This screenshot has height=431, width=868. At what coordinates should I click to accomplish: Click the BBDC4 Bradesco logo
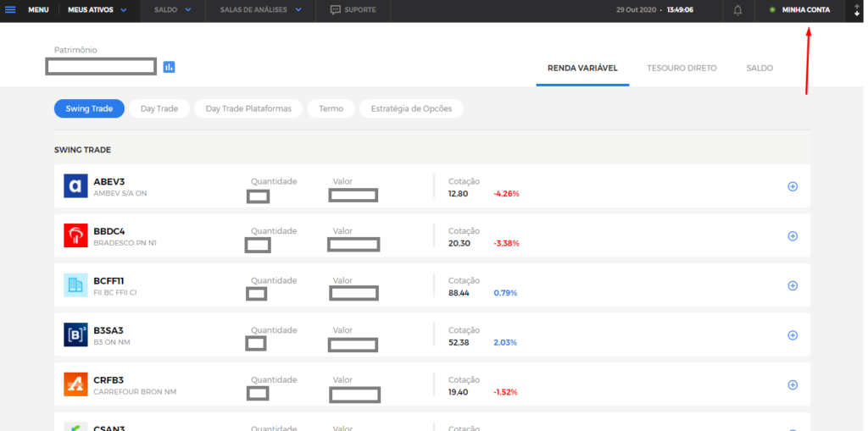(x=75, y=235)
